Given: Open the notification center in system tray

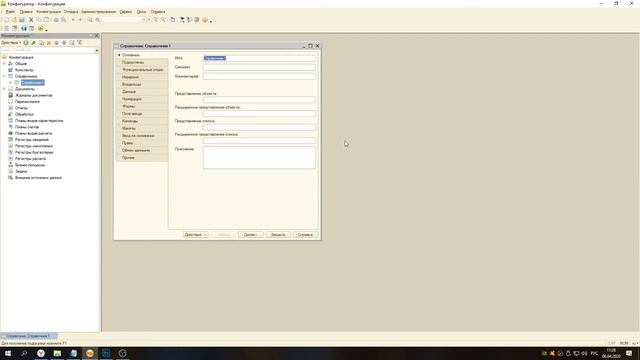Looking at the screenshot, I should 629,353.
